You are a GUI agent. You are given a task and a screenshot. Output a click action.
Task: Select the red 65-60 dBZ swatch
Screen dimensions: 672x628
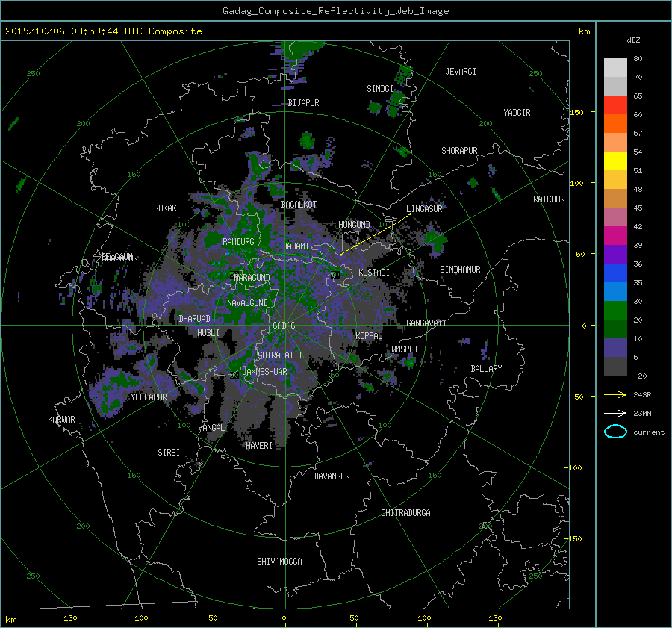point(615,105)
